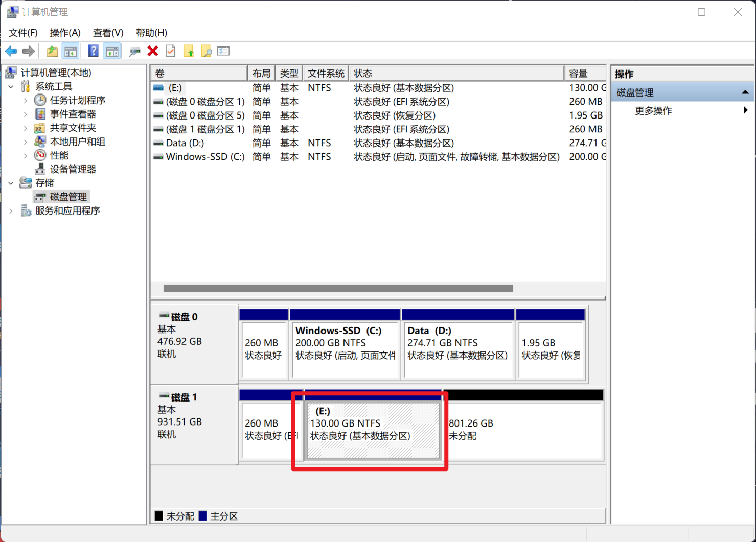Image resolution: width=756 pixels, height=542 pixels.
Task: Open the 帮助(H) menu
Action: click(151, 33)
